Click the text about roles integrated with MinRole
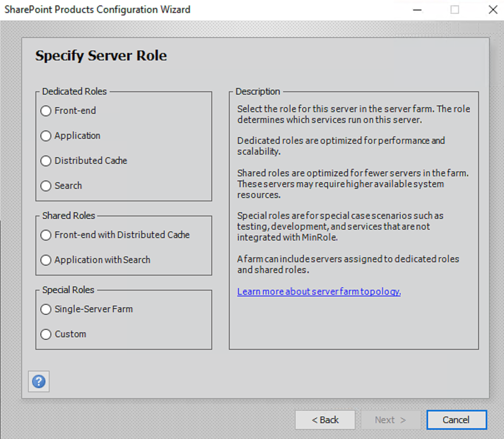This screenshot has height=439, width=504. [x=340, y=226]
